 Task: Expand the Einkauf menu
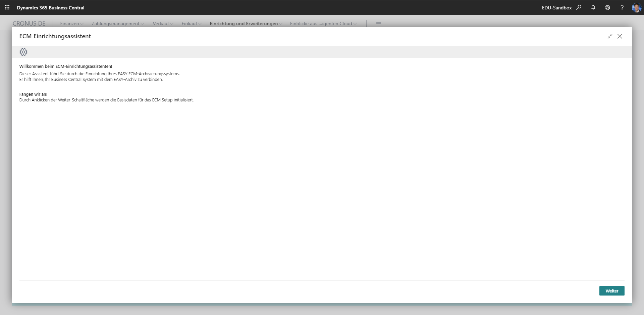192,24
